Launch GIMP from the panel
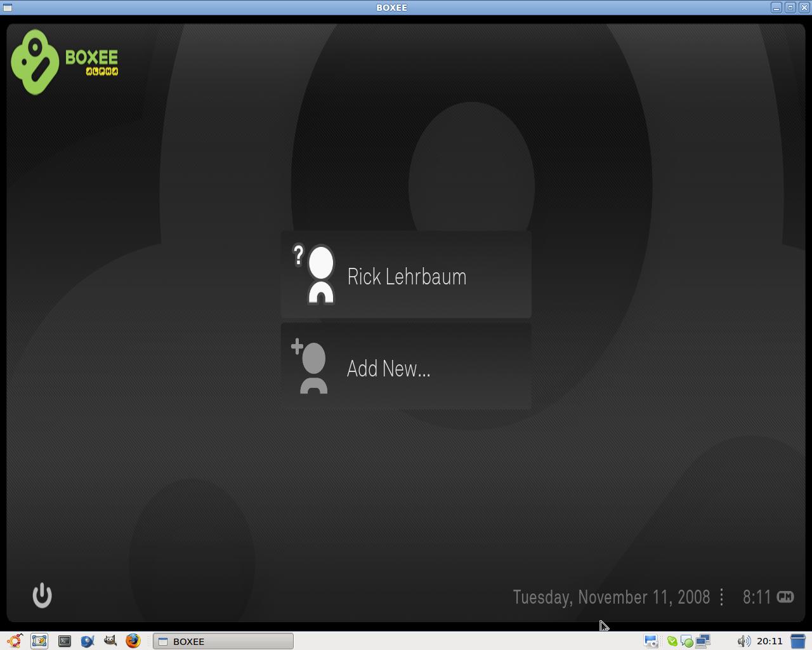 pyautogui.click(x=110, y=641)
